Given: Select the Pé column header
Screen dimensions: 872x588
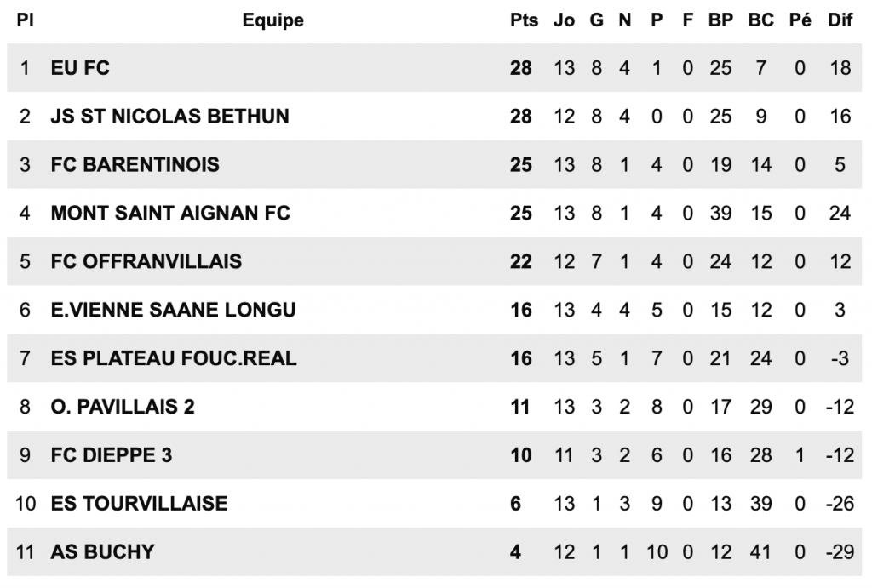Looking at the screenshot, I should [800, 20].
